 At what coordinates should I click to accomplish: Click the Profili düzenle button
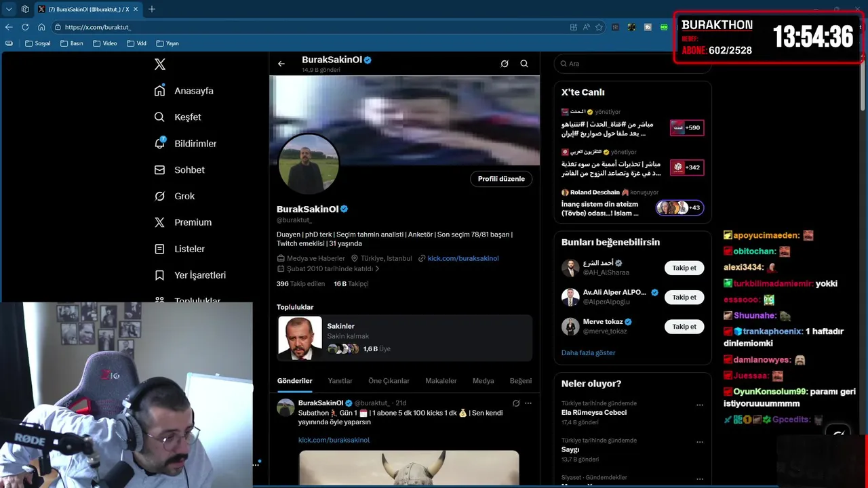pos(501,179)
